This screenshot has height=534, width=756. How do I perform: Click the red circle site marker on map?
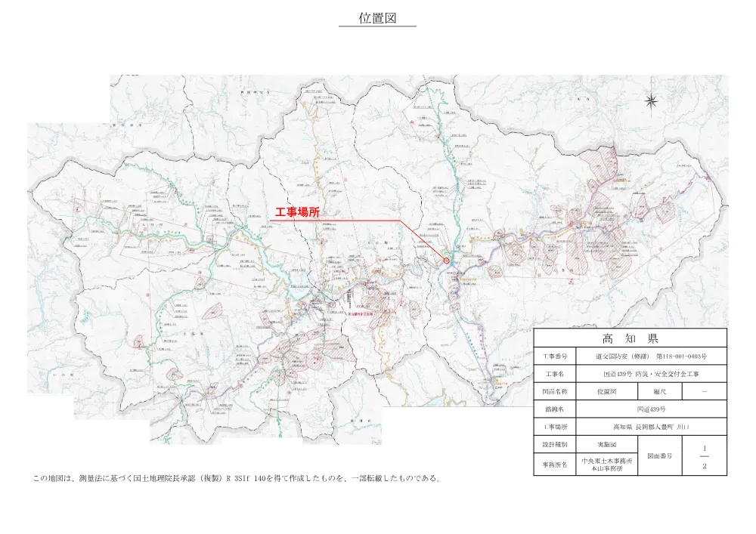click(447, 261)
